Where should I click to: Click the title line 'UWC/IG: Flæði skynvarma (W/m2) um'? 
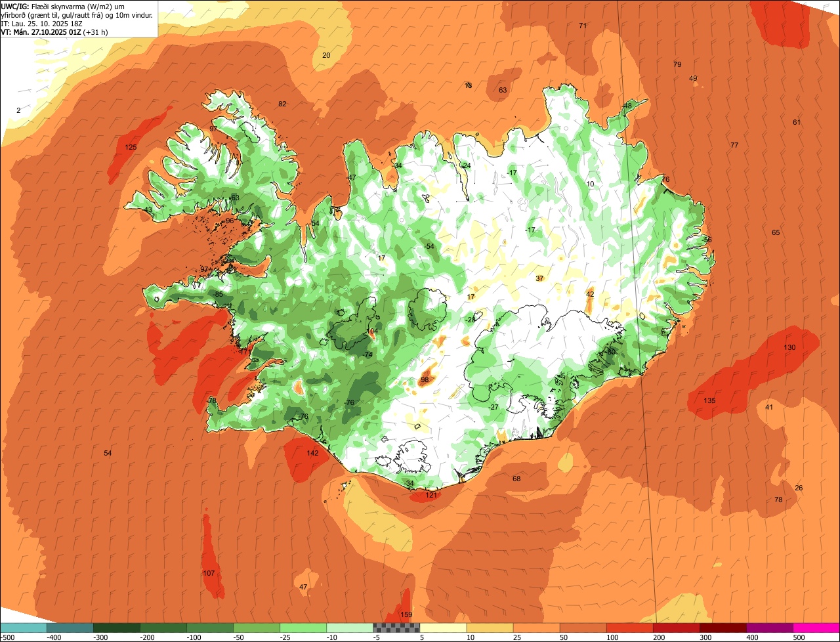(62, 7)
